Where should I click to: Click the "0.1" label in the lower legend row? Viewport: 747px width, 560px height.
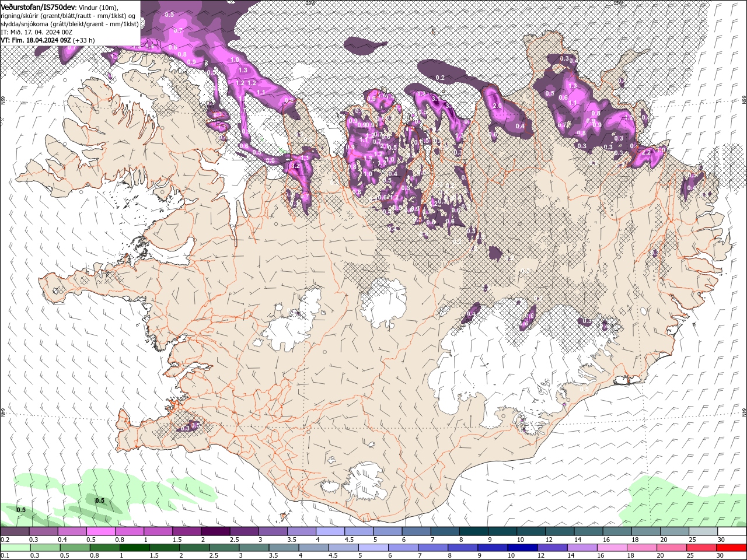(5, 555)
